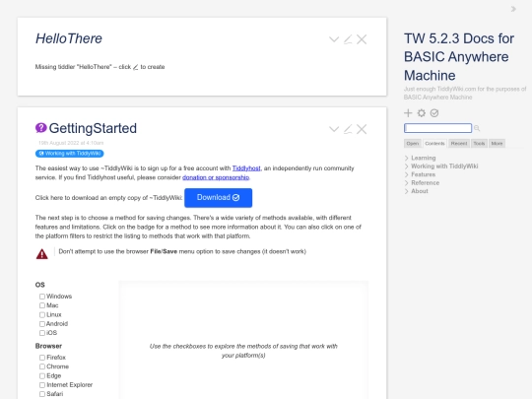
Task: Expand the Reference contents entry
Action: point(407,183)
